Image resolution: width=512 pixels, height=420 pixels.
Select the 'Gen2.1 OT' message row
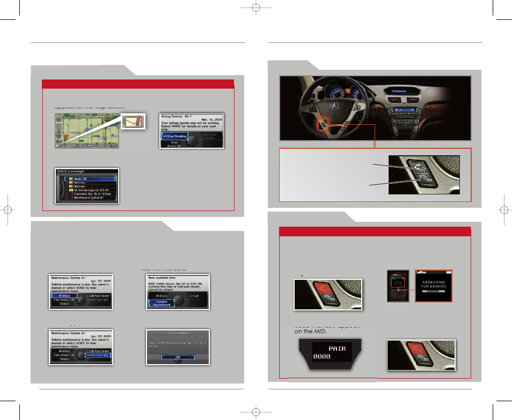91,179
